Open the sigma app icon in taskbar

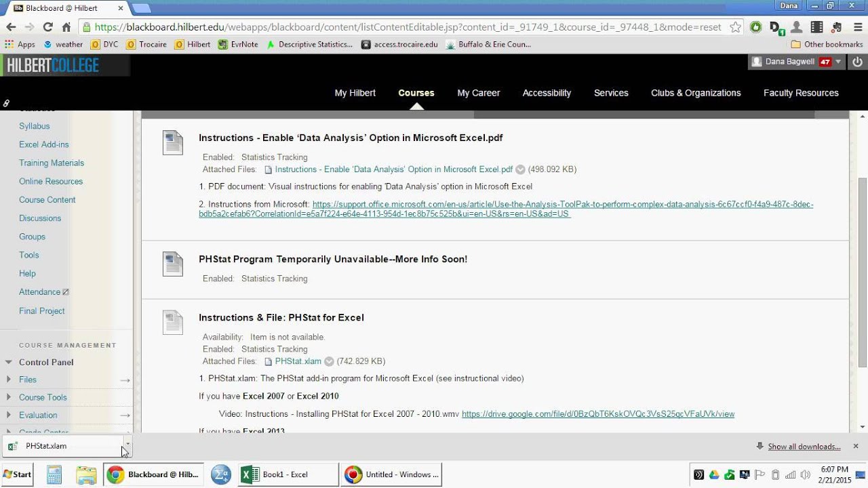tap(220, 474)
